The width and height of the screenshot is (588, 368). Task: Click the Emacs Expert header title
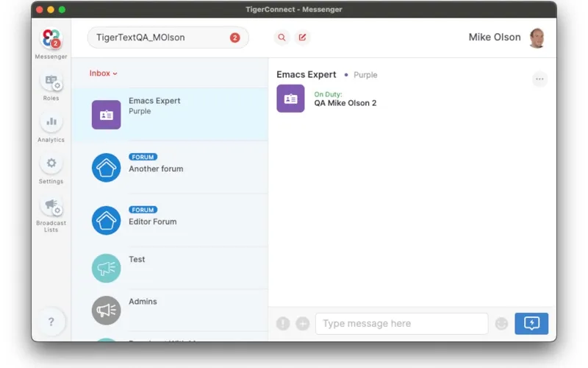306,74
